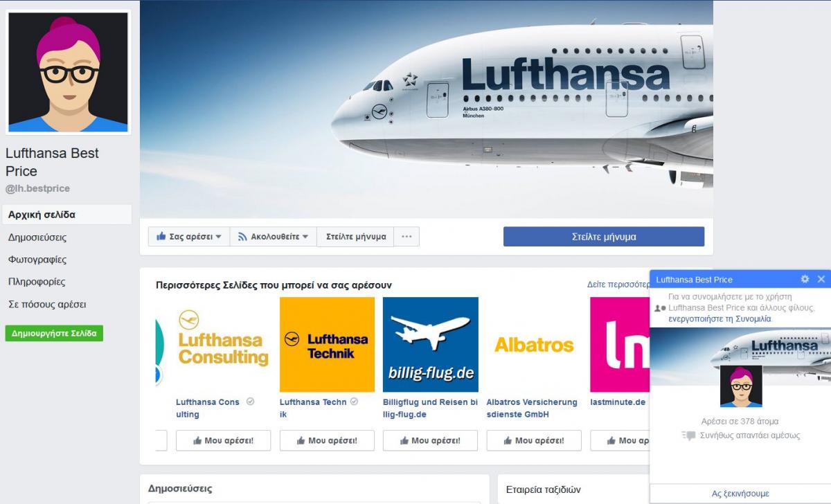Click the green 'Δημιουργήστε Σελίδα' button
831x504 pixels.
coord(54,333)
